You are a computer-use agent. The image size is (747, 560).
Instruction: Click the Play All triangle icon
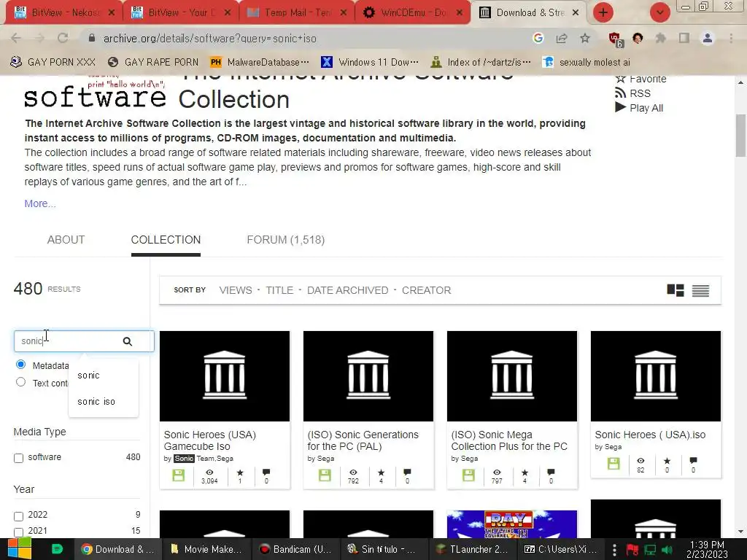coord(620,108)
